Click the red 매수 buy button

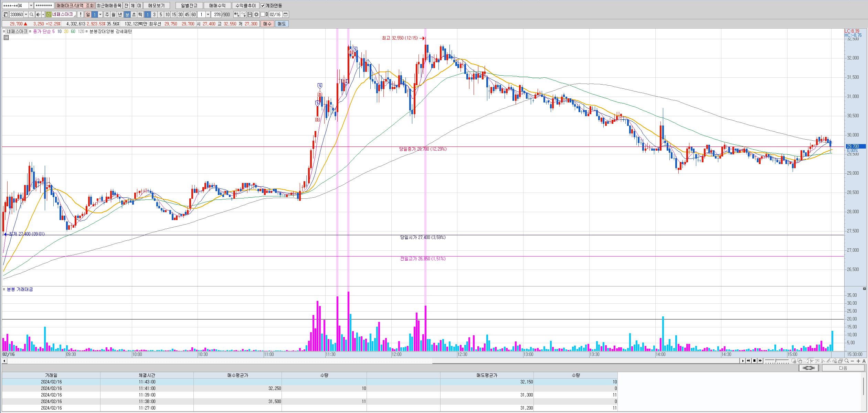[267, 24]
